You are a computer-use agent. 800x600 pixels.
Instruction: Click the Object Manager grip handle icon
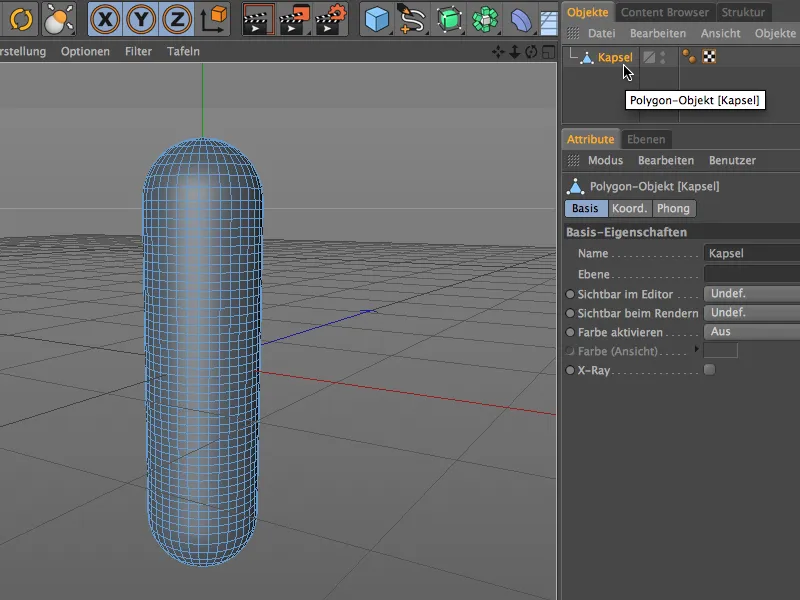click(x=573, y=33)
